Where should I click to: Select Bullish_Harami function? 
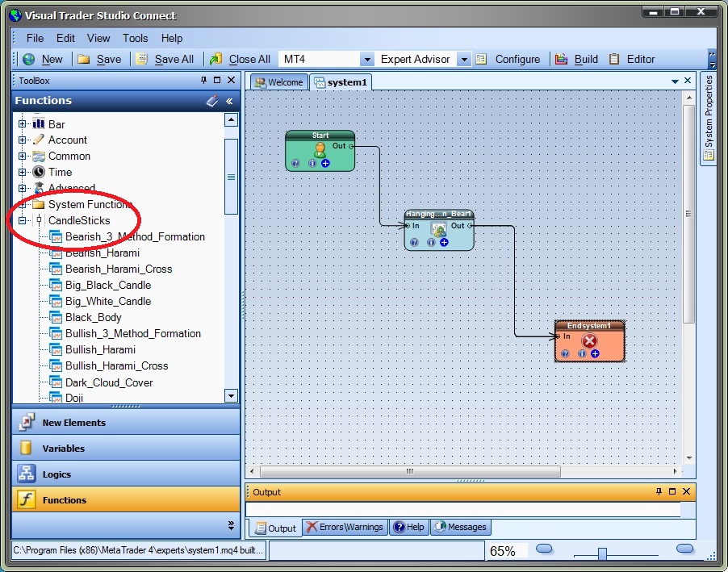[100, 349]
